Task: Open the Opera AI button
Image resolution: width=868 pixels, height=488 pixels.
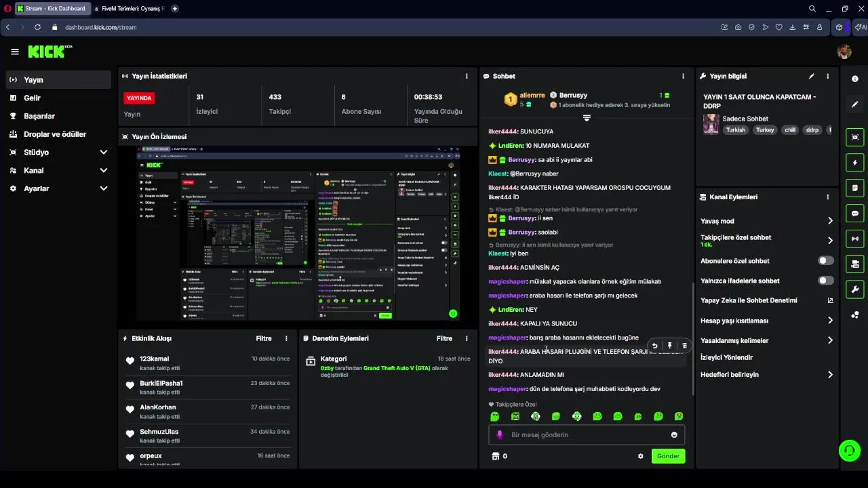Action: tap(861, 27)
